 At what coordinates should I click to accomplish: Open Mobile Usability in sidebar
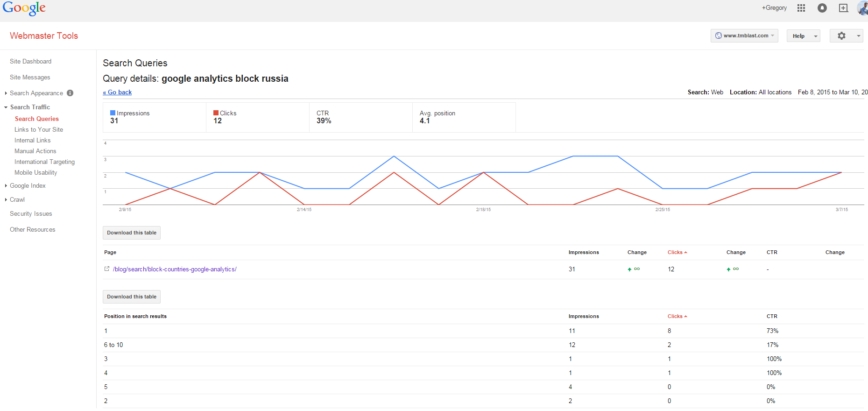click(36, 172)
